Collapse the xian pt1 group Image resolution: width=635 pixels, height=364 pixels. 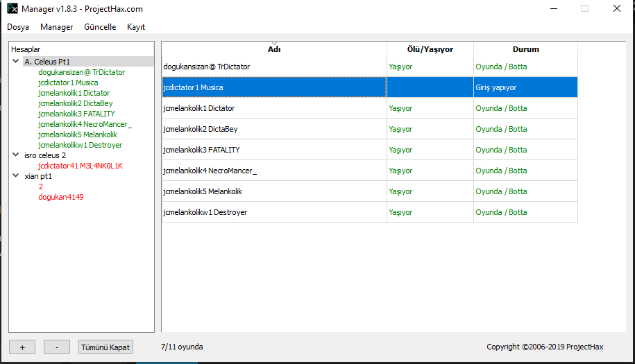[x=16, y=176]
